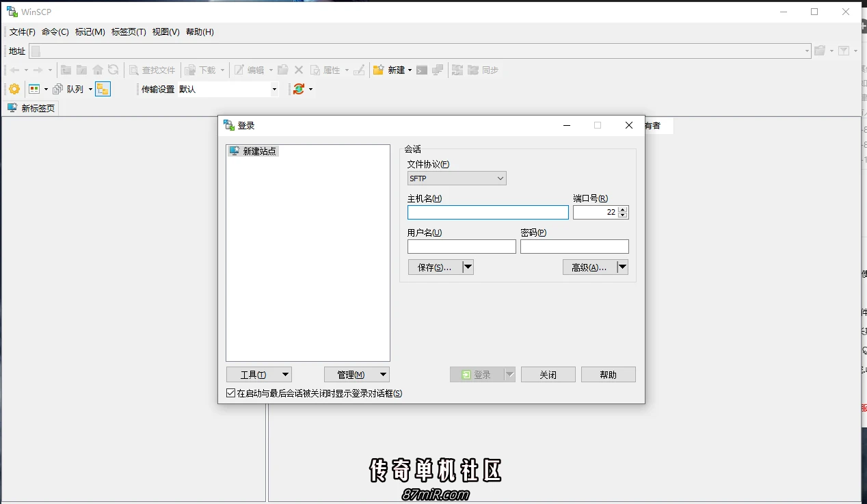Image resolution: width=867 pixels, height=504 pixels.
Task: Click the 查找文件 find files icon
Action: point(134,70)
